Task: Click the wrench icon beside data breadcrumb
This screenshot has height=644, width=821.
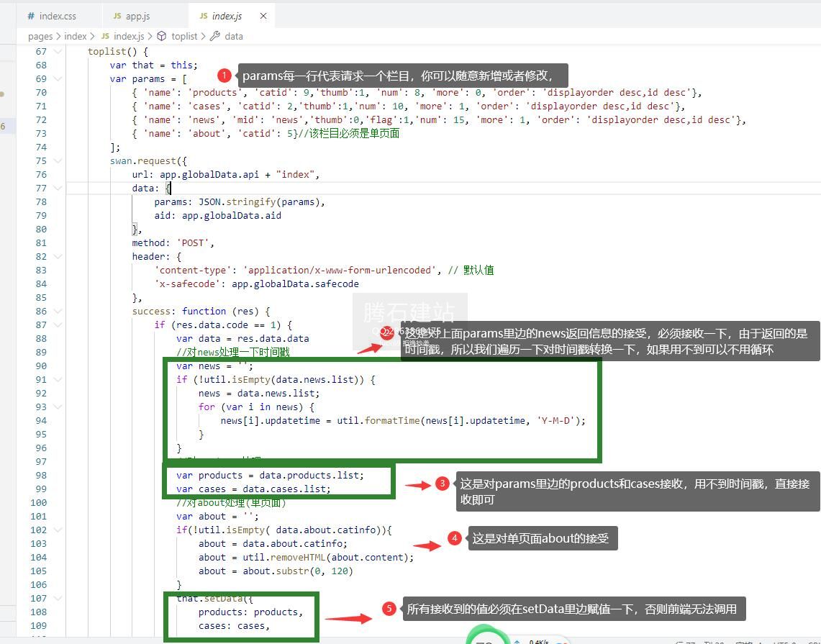Action: 215,36
